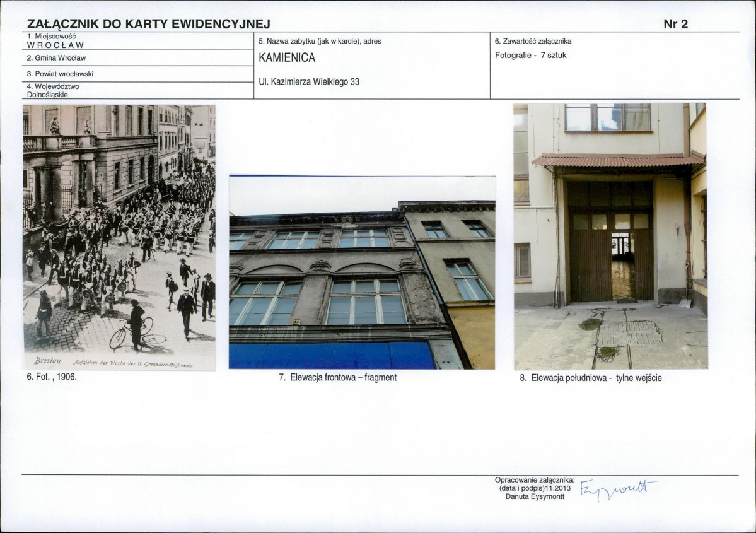Click the monument name 'KAMIENICA'
The image size is (756, 533).
pos(287,57)
